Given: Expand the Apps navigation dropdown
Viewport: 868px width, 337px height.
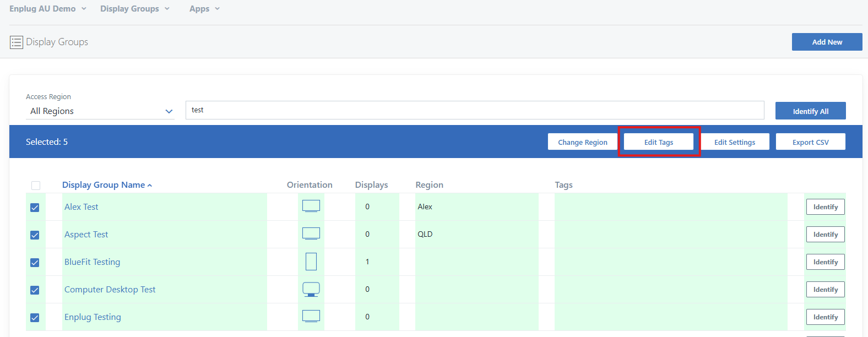Looking at the screenshot, I should click(204, 9).
